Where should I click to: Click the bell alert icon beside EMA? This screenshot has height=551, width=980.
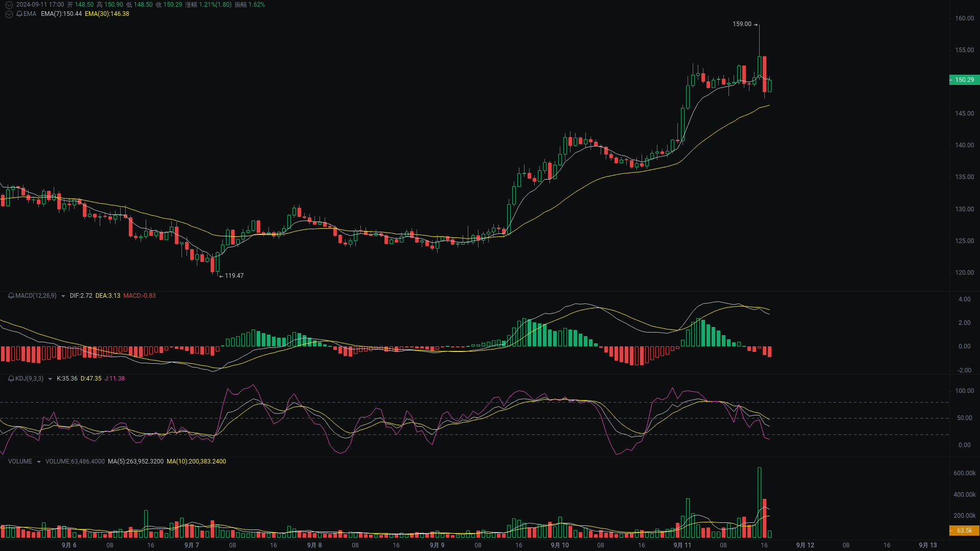click(19, 14)
